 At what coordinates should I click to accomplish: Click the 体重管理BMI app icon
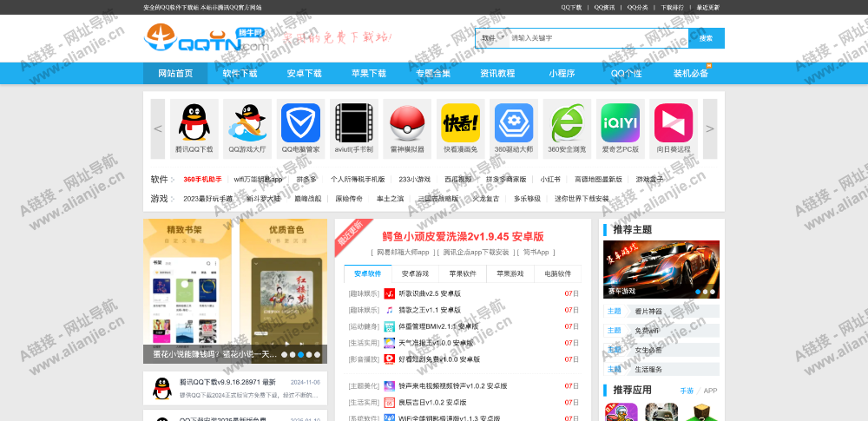pyautogui.click(x=390, y=326)
